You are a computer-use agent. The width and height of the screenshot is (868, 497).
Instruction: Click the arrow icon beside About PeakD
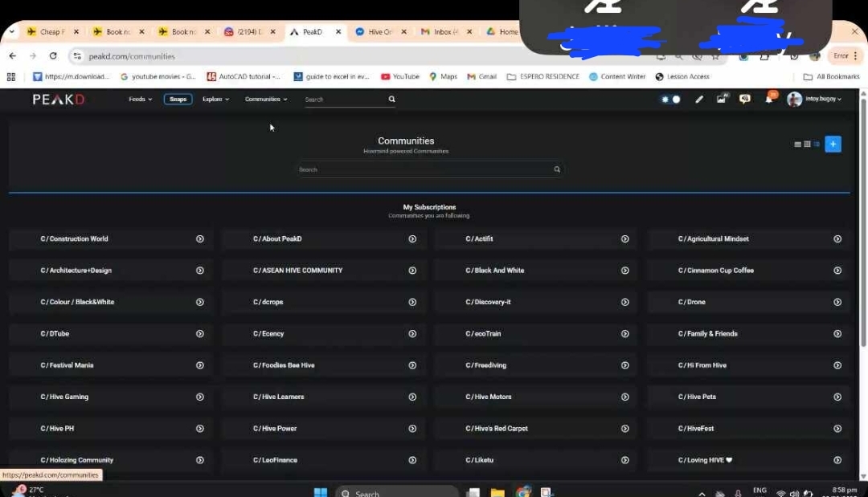click(x=412, y=238)
